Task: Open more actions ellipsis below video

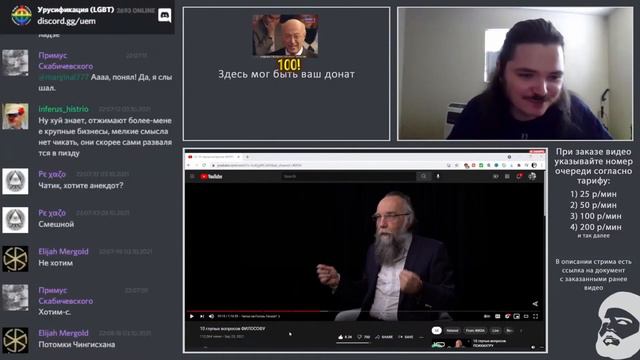Action: [421, 337]
